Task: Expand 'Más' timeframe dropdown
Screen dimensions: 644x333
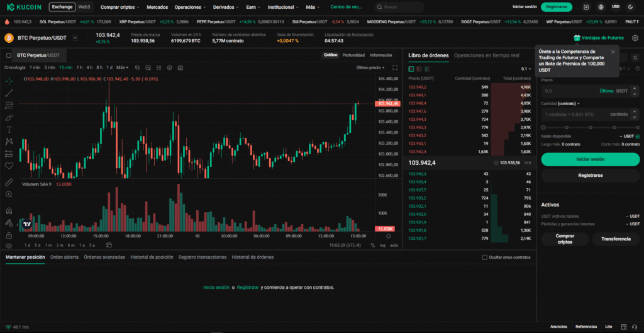Action: tap(121, 67)
